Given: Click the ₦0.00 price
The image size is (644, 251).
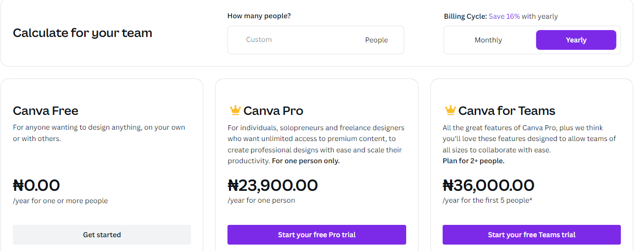Looking at the screenshot, I should click(x=36, y=185).
